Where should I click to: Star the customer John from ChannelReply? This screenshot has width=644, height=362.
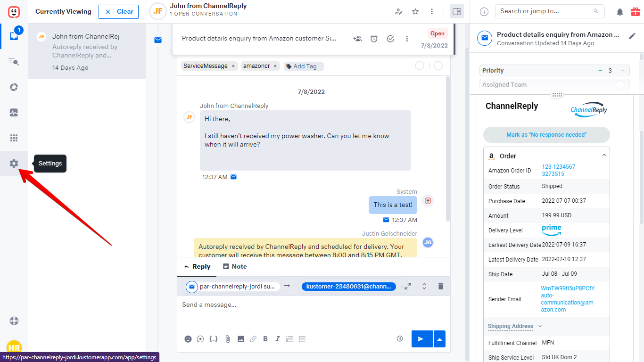pos(415,11)
